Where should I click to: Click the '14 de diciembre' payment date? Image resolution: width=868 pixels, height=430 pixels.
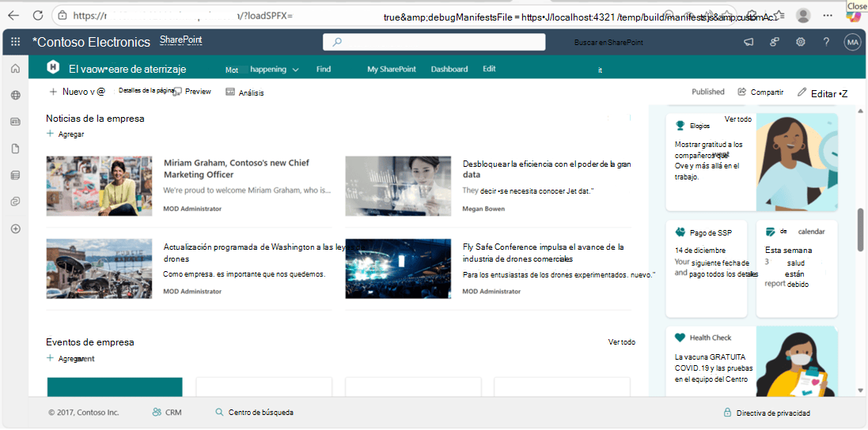[700, 250]
